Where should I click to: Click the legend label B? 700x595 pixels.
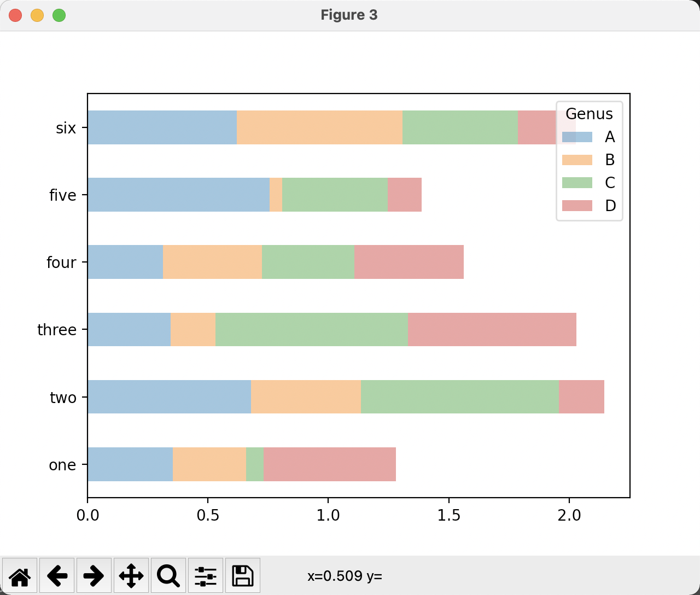610,160
